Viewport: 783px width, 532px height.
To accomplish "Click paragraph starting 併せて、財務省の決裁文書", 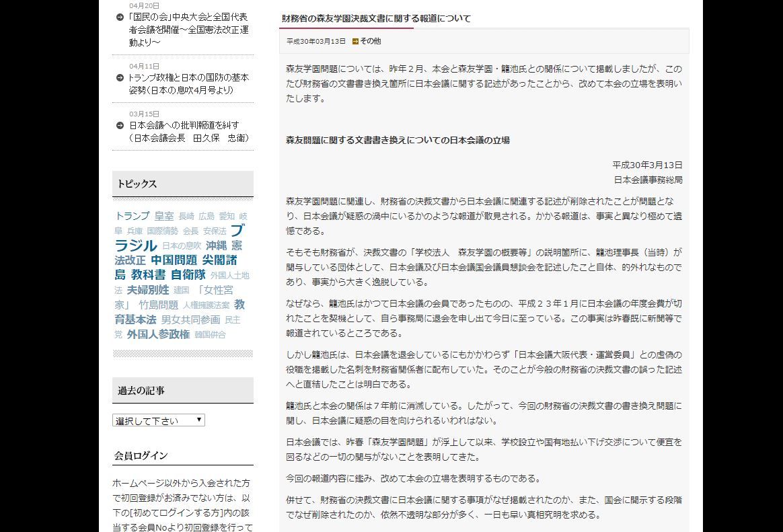I will (x=484, y=508).
